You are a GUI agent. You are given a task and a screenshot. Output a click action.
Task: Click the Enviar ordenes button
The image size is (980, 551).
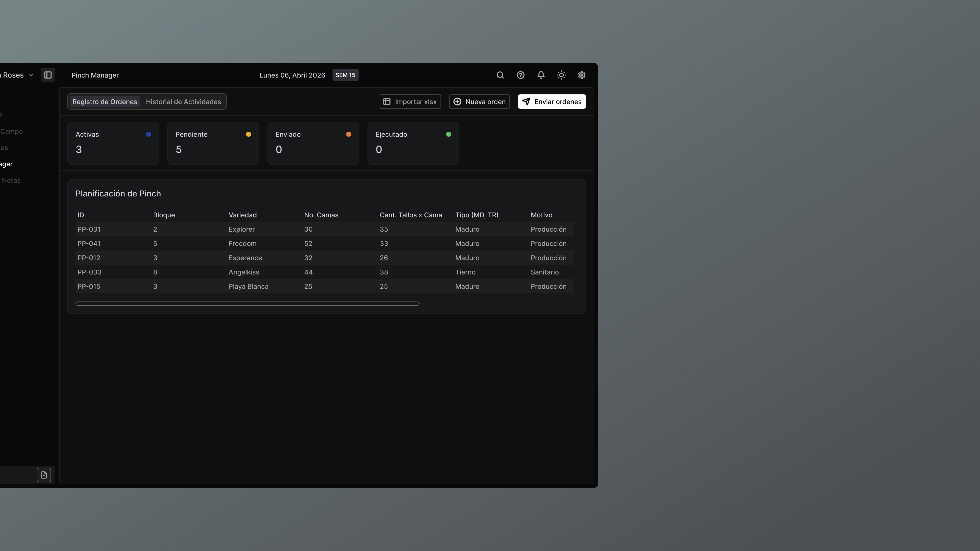(552, 102)
